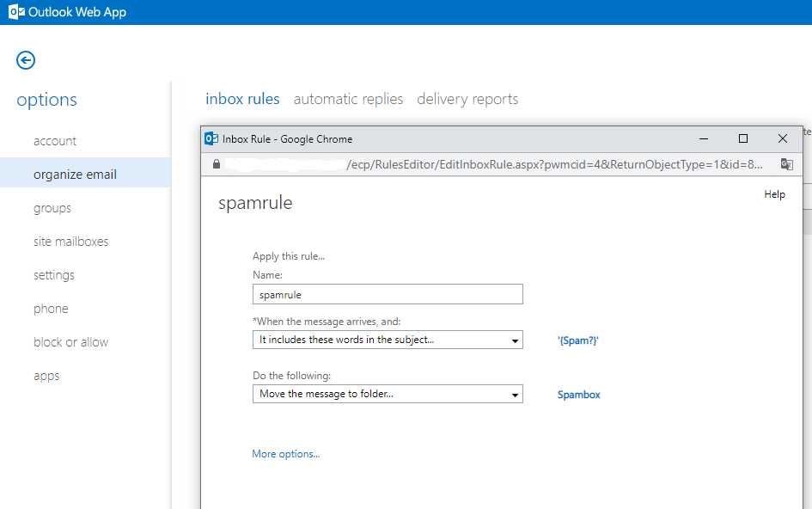Screen dimensions: 812x509
Task: Open the groups options section
Action: click(x=52, y=208)
